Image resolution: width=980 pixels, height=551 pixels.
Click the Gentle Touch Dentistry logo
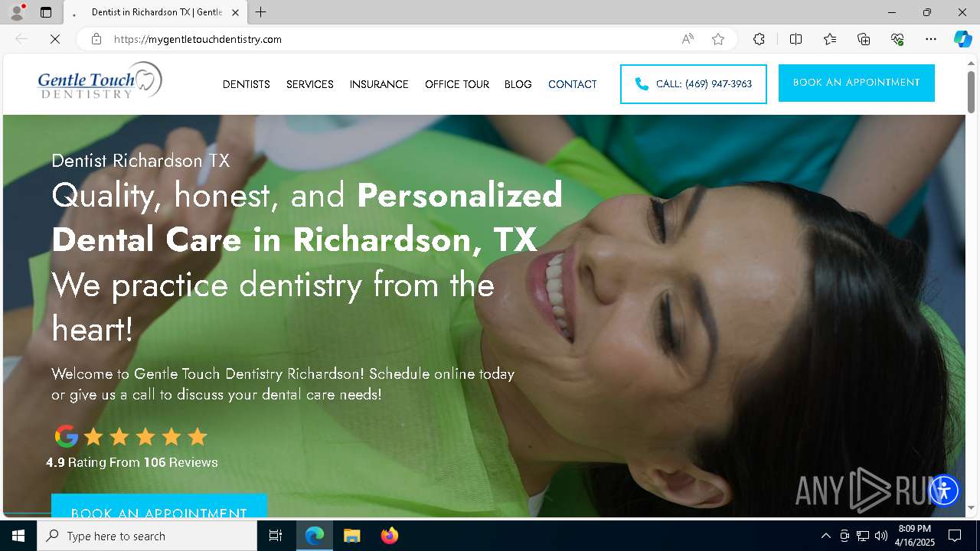(100, 81)
